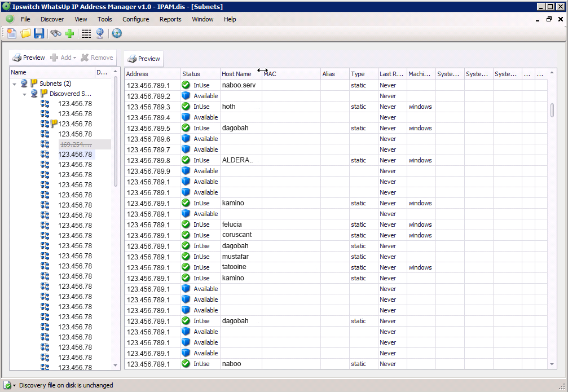Click the InUse checkmark icon for naboo.serv
Image resolution: width=568 pixels, height=392 pixels.
coord(186,85)
